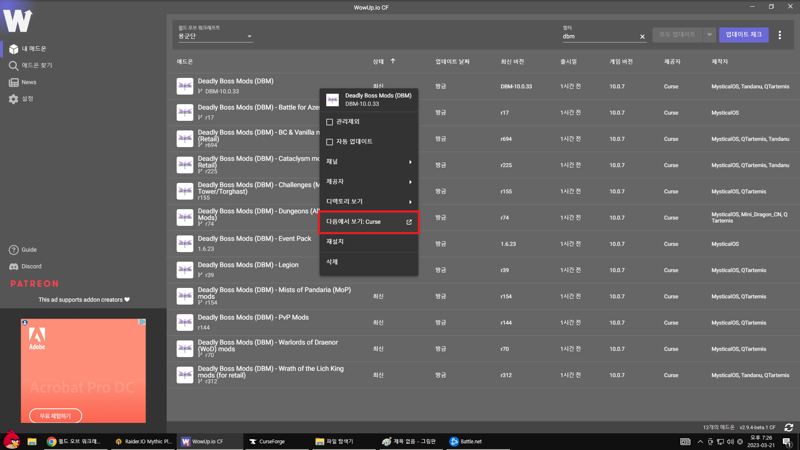The image size is (800, 450).
Task: Open the 모두 업데이트 dropdown arrow
Action: pos(709,35)
